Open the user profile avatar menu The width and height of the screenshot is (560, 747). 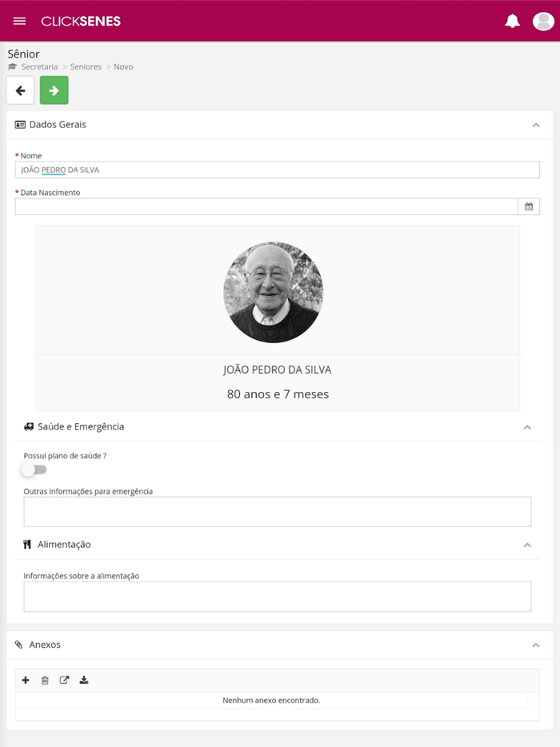(543, 21)
